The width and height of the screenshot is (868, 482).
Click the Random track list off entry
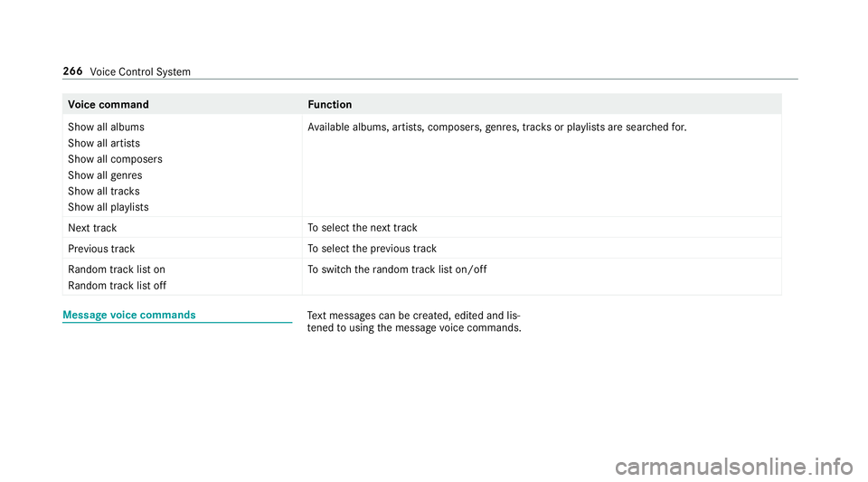pyautogui.click(x=118, y=286)
